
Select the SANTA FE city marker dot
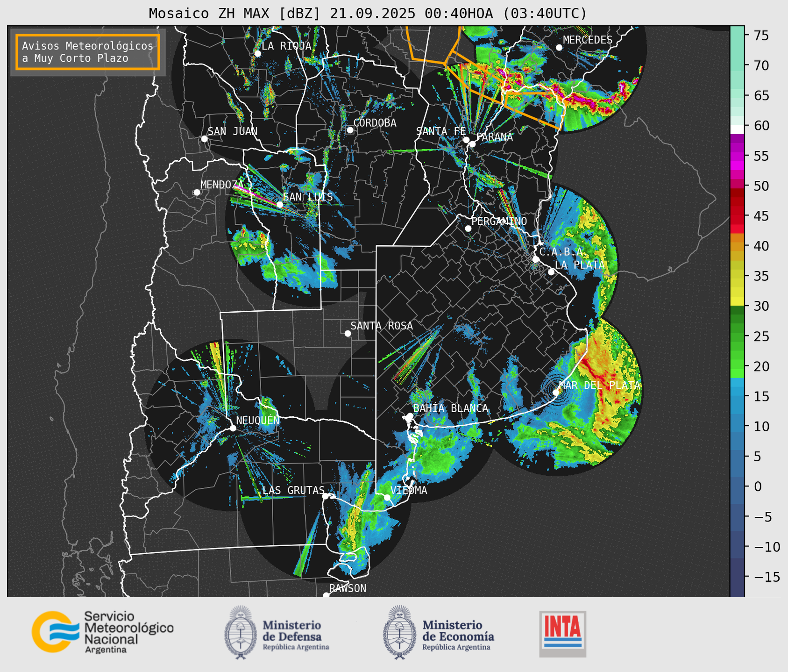tap(466, 140)
